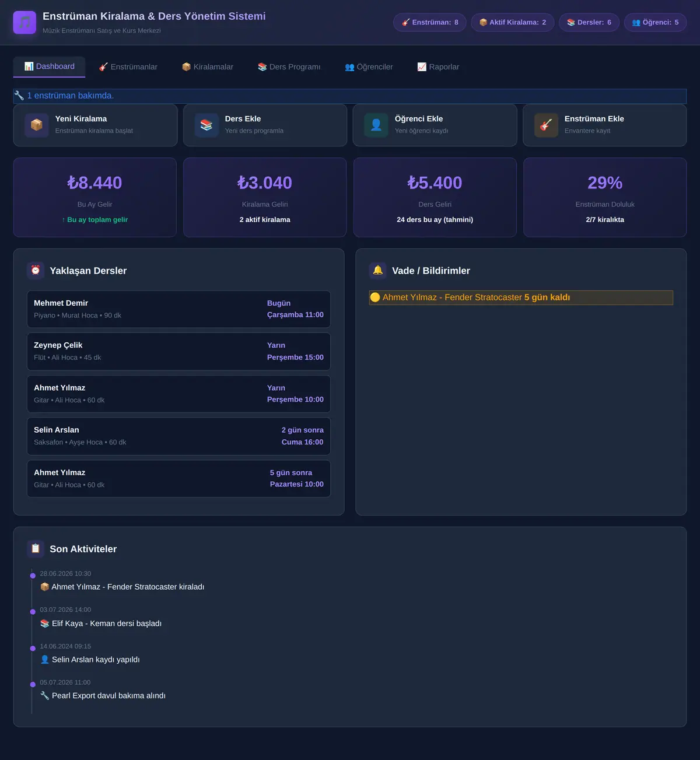
Task: Open the Kiralamalar tab
Action: coord(208,67)
